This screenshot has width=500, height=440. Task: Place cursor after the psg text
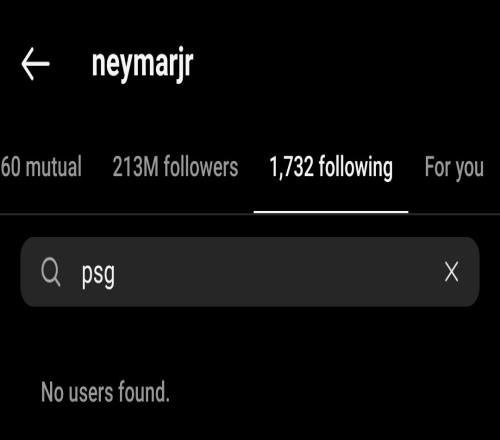coord(117,273)
